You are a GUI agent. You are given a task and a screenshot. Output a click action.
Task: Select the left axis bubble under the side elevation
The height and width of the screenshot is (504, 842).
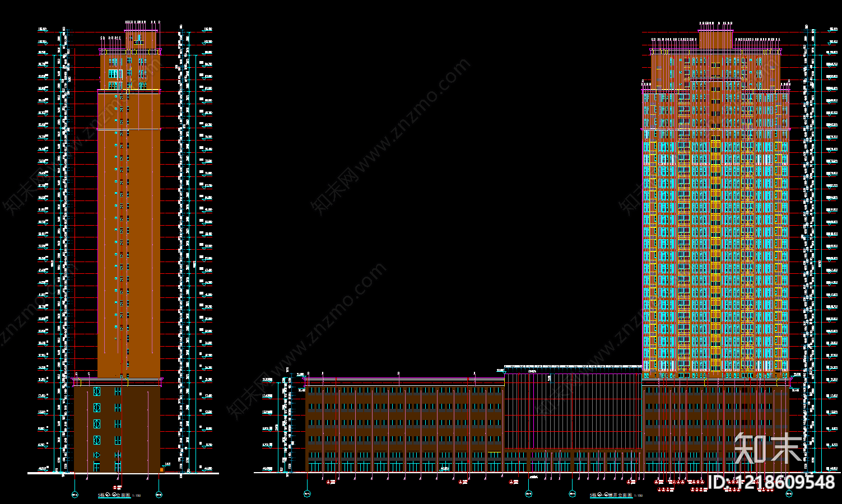click(x=75, y=494)
